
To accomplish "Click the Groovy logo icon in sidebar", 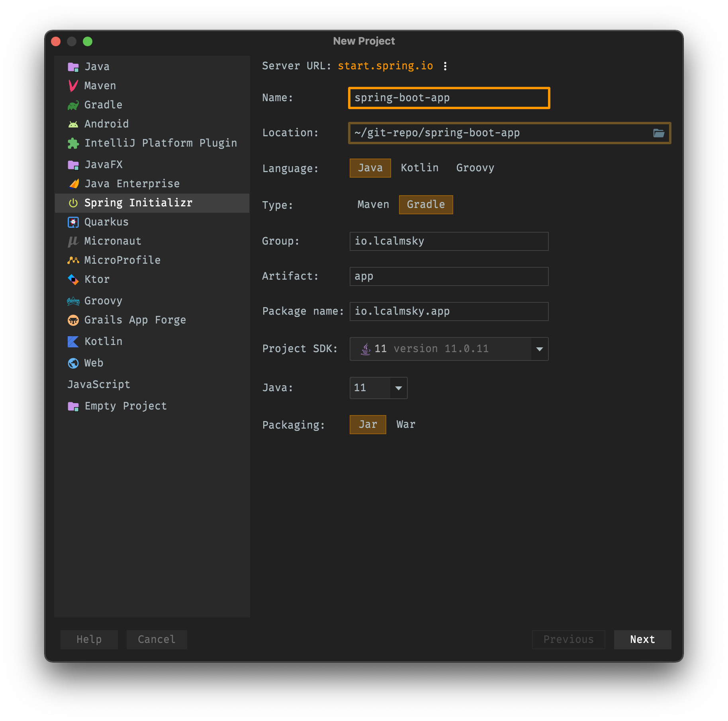I will click(x=73, y=301).
